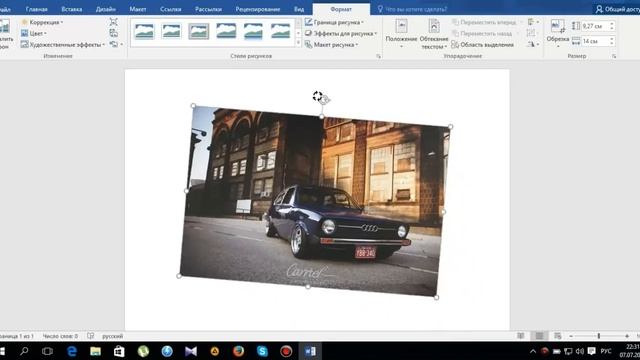Apply the first picture style thumbnail
Screen dimensions: 640x360
pos(144,31)
